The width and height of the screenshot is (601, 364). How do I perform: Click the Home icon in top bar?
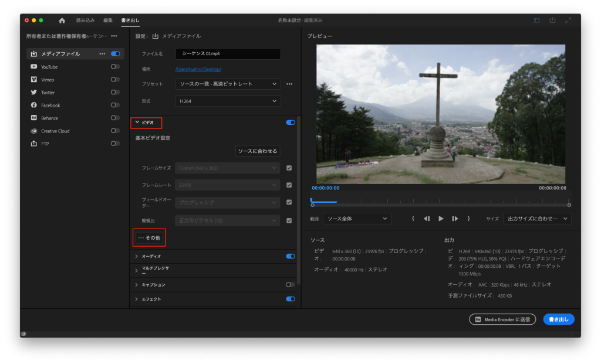tap(62, 21)
